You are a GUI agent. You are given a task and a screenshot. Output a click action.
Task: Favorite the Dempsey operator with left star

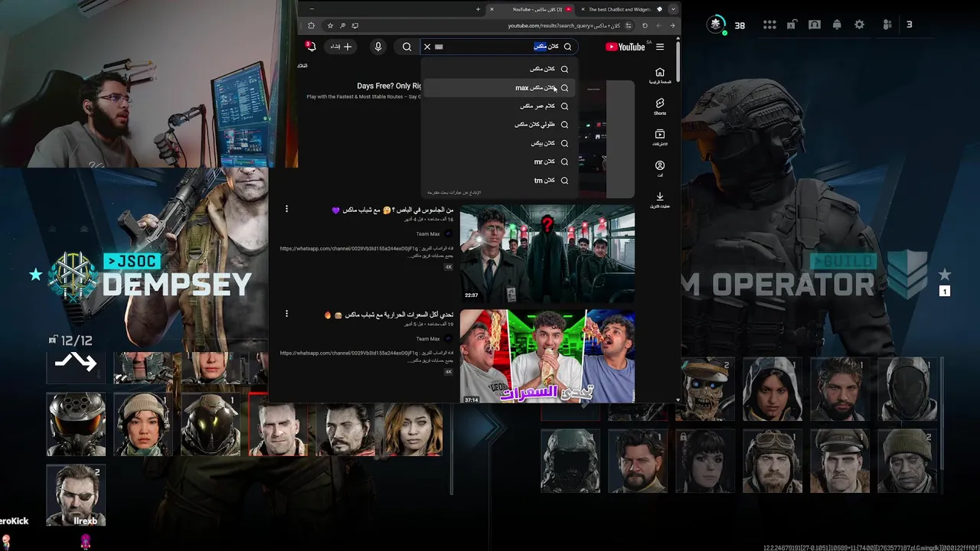coord(35,274)
